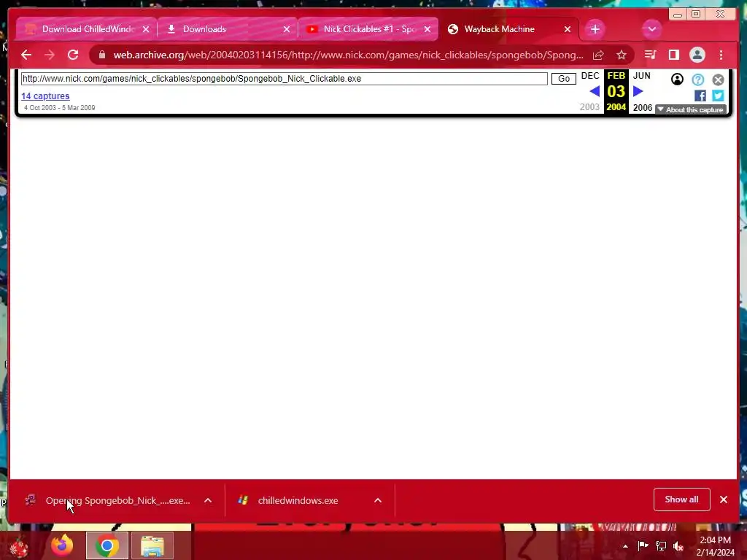747x560 pixels.
Task: Go to previous capture blue arrow
Action: (x=595, y=91)
